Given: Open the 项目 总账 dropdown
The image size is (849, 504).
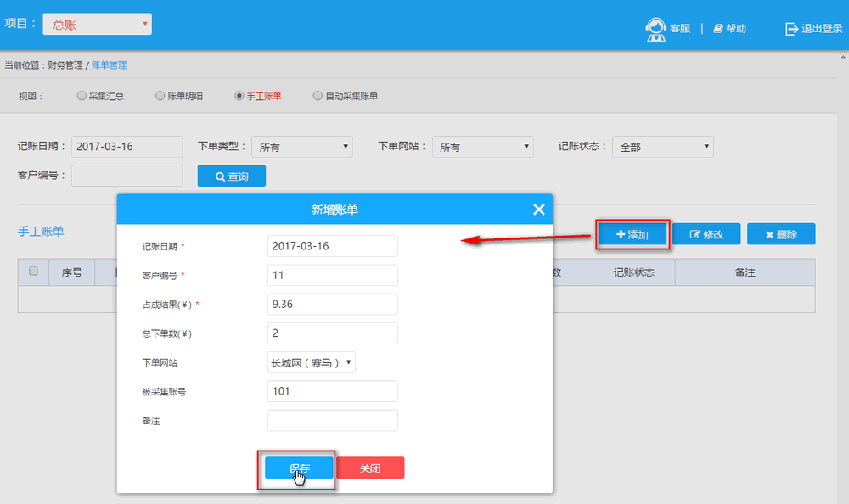Looking at the screenshot, I should click(x=97, y=25).
